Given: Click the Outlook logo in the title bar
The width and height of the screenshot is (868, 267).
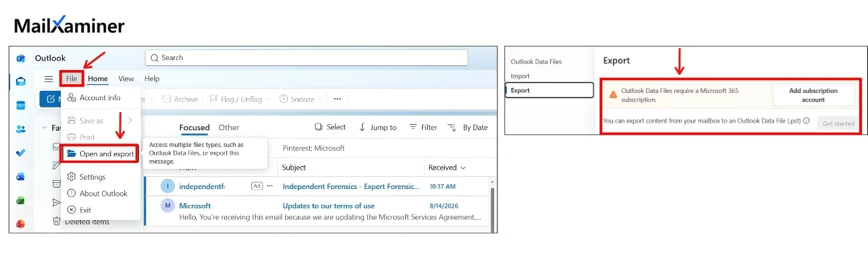Looking at the screenshot, I should coord(21,58).
